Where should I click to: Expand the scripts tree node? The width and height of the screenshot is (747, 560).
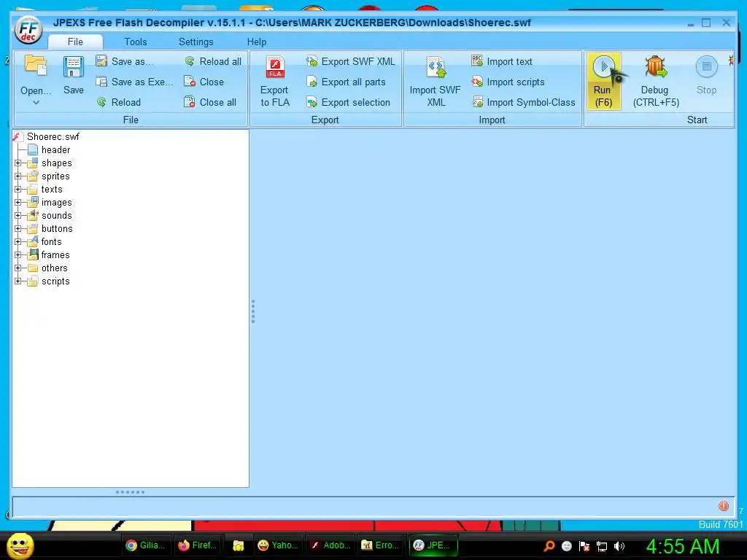(18, 281)
